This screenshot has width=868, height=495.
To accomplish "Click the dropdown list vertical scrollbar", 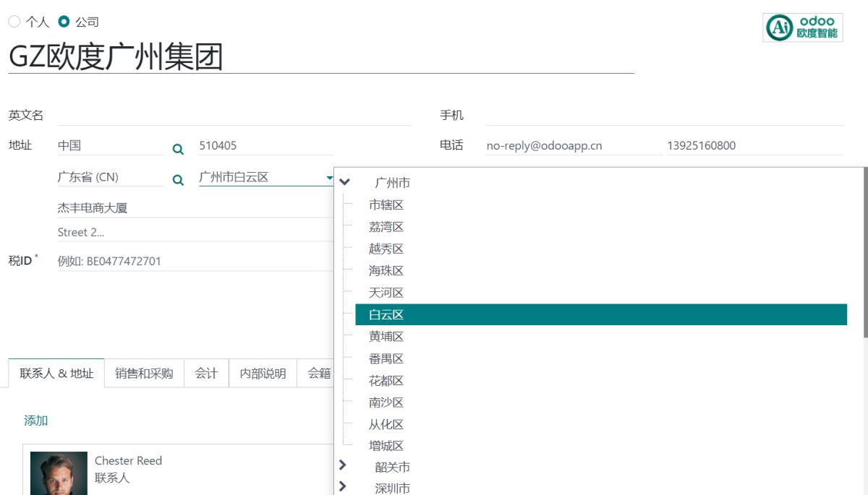I will pos(865,253).
